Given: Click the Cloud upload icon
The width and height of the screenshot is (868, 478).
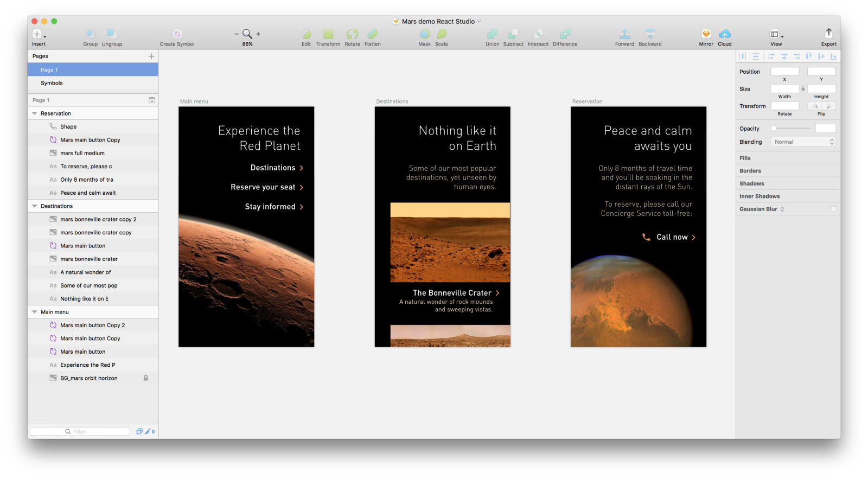Looking at the screenshot, I should click(724, 34).
